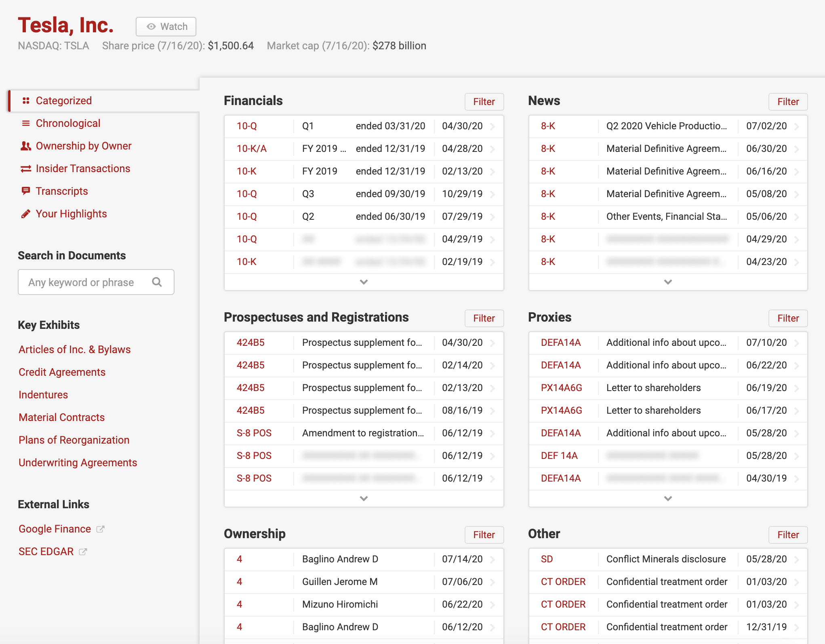Open Your Highlights view
Screen dimensions: 825x644
(71, 214)
